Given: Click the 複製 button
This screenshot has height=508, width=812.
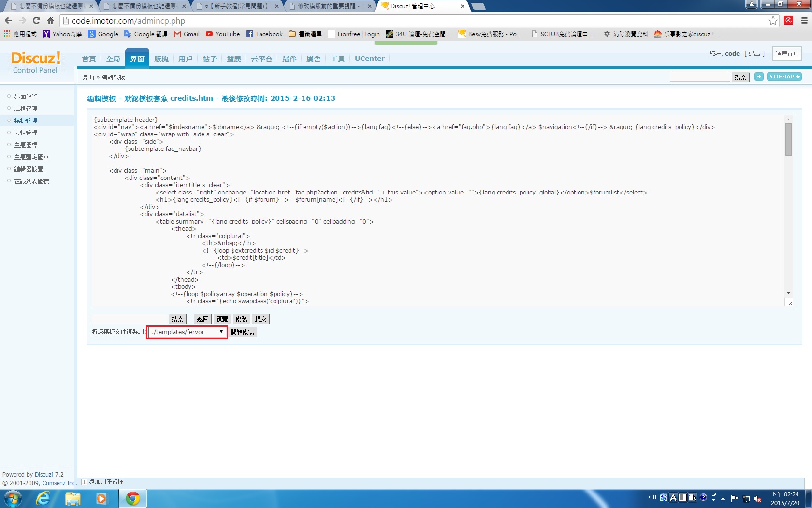Looking at the screenshot, I should point(241,319).
